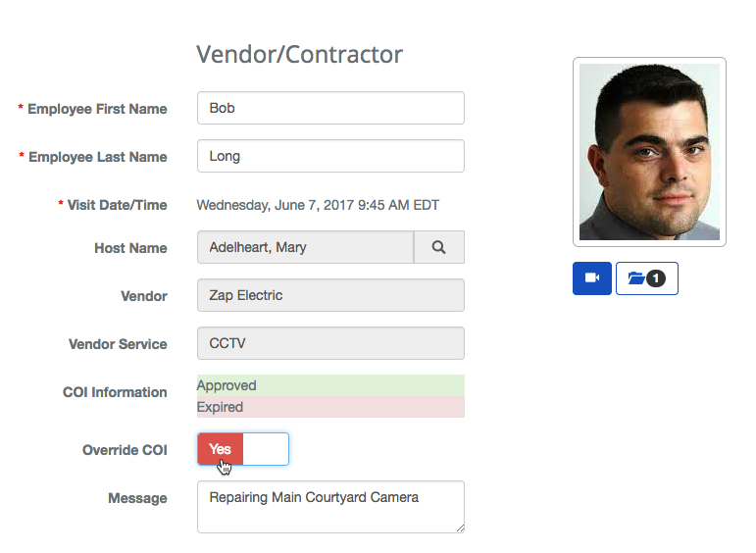Focus the Message text area

tap(330, 506)
